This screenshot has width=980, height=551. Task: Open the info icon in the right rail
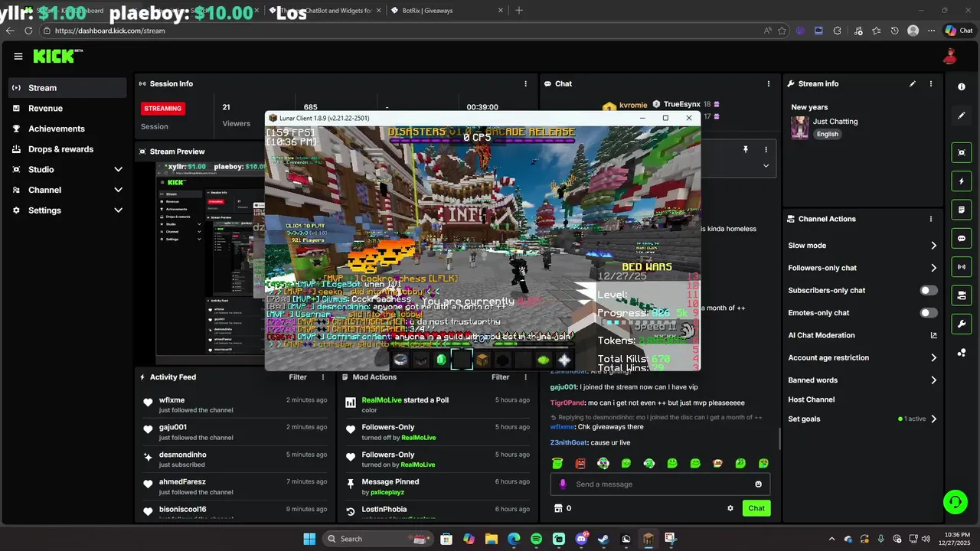click(962, 87)
